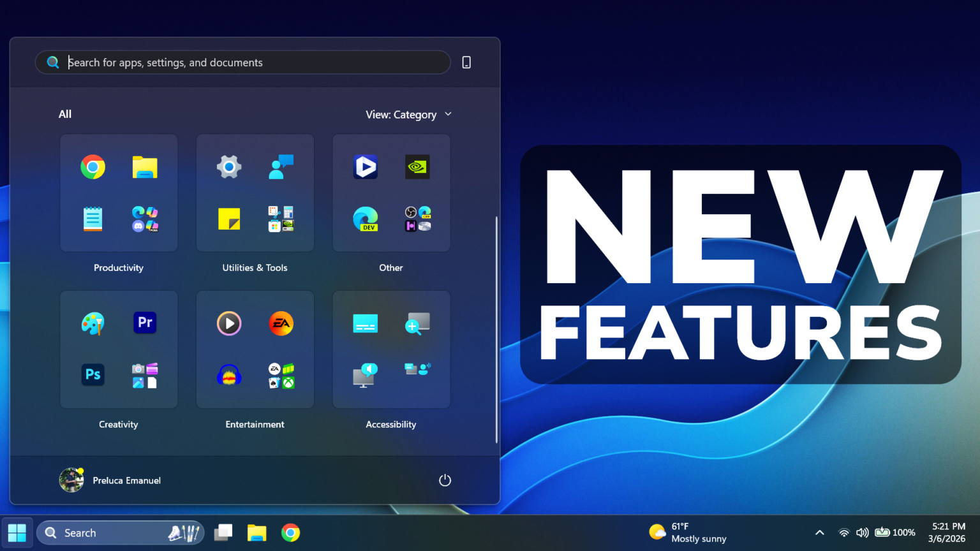Toggle the phone companion panel icon

point(466,62)
